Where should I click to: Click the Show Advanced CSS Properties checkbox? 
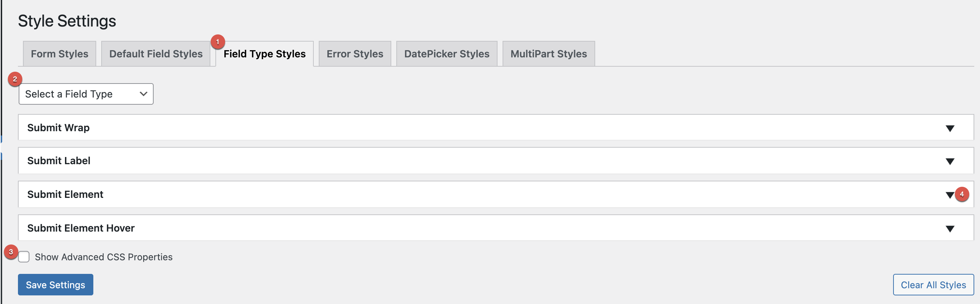[24, 257]
